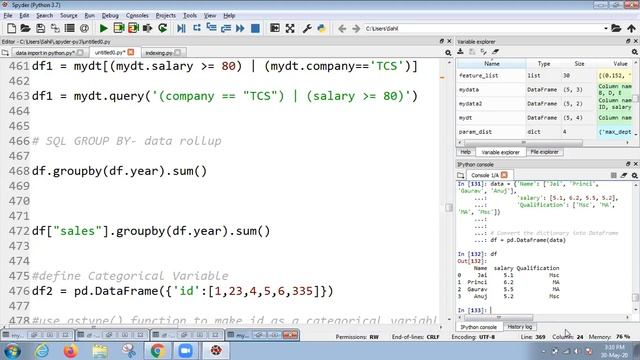Click the debug step-into icon
Screen dimensions: 640x360
pyautogui.click(x=211, y=28)
